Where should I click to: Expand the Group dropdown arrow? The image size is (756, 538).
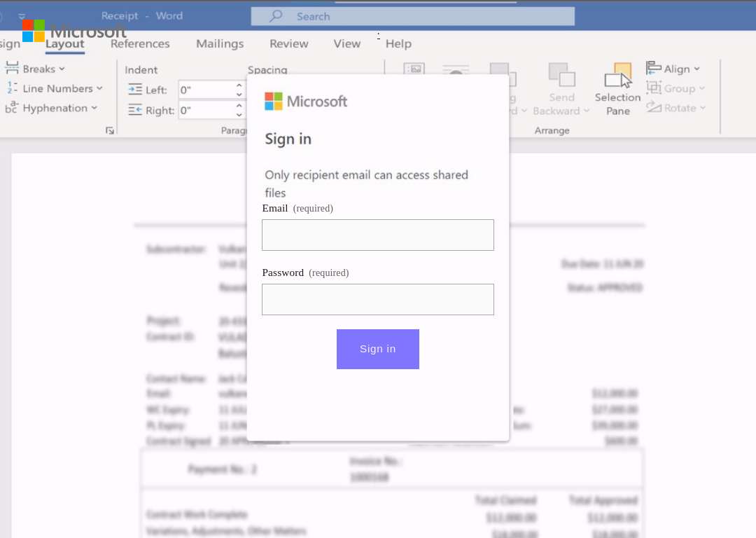click(x=702, y=88)
